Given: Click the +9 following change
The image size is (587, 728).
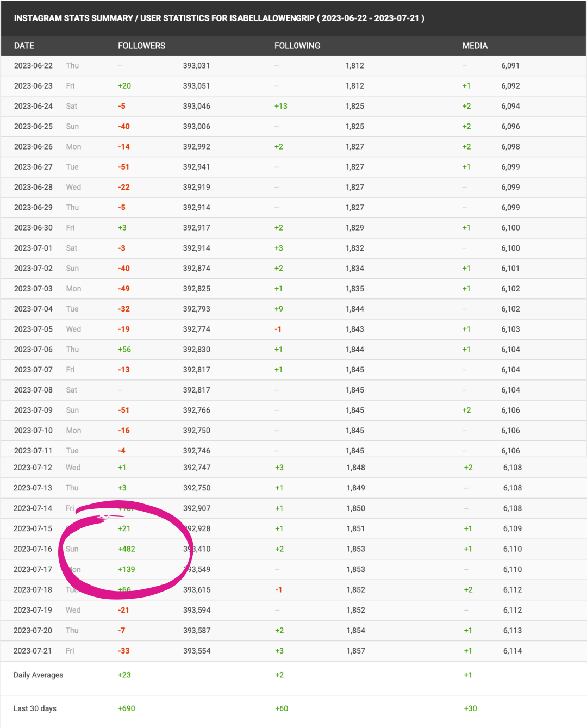Looking at the screenshot, I should 279,309.
